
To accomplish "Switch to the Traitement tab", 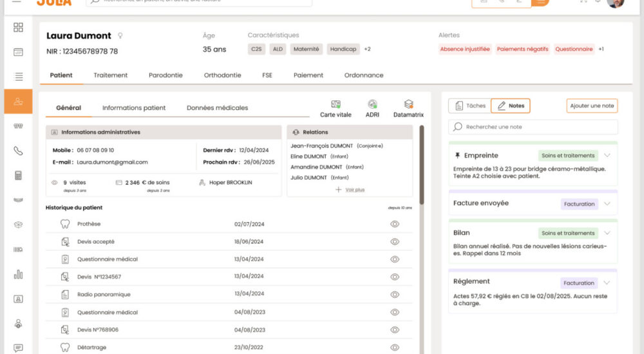I will pyautogui.click(x=111, y=75).
